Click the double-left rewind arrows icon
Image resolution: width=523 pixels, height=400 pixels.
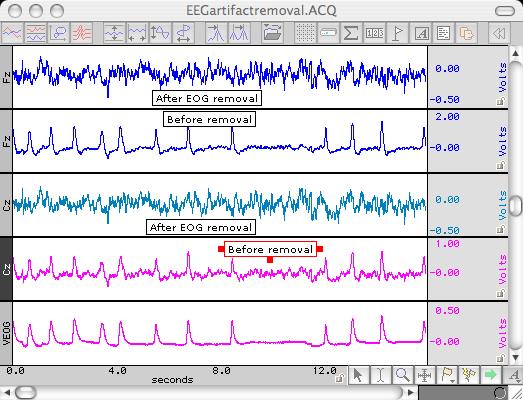coord(498,33)
